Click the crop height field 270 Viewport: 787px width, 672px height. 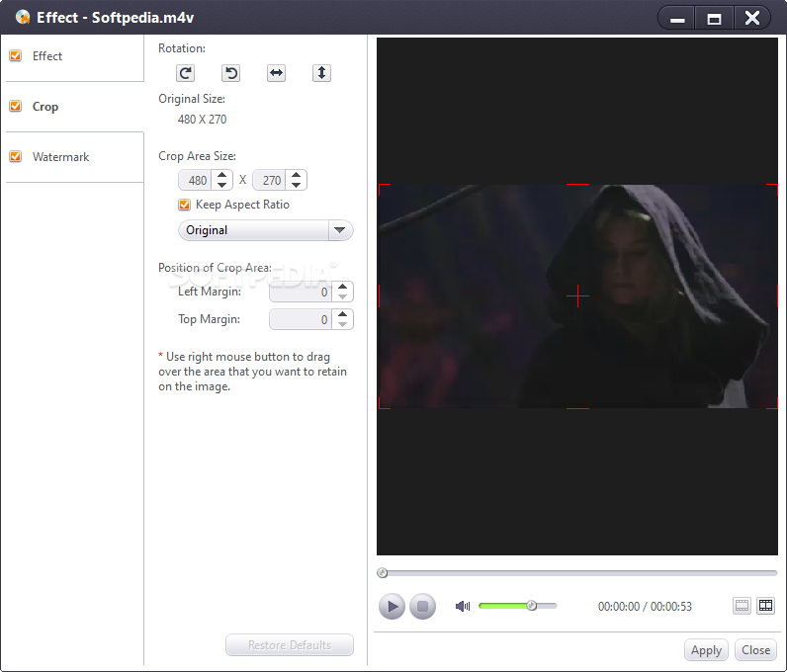click(270, 180)
